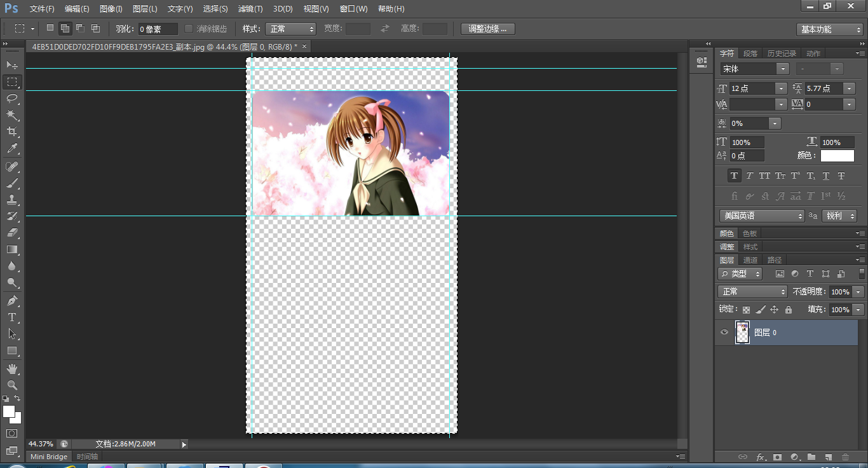Viewport: 868px width, 468px height.
Task: Open the layer opacity 不透明度 slider arrow
Action: pyautogui.click(x=858, y=291)
